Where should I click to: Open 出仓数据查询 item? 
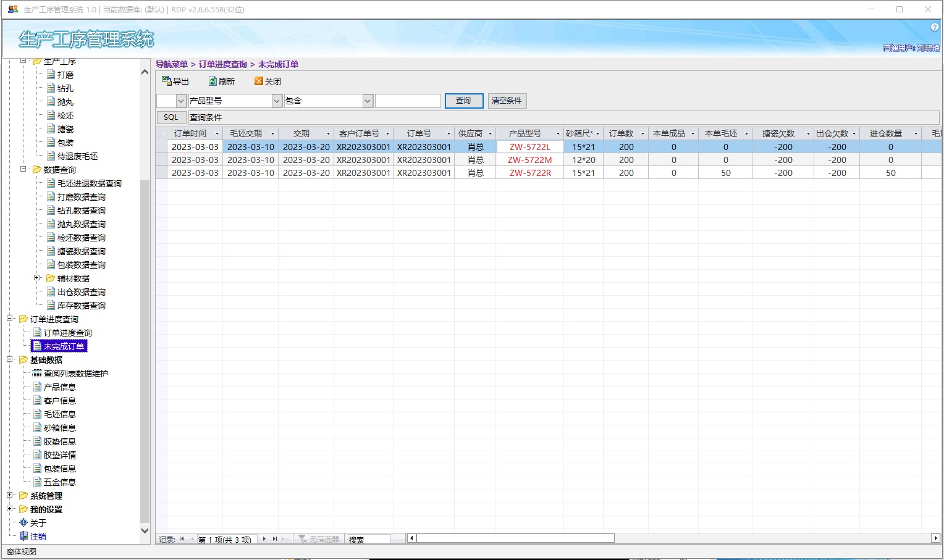(x=81, y=292)
